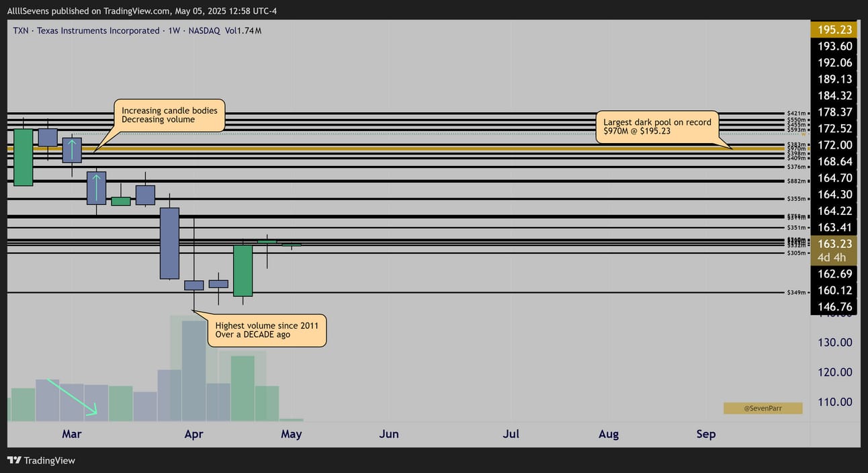Click the 163.41 price label
Screen dimensions: 868x473
coord(835,227)
